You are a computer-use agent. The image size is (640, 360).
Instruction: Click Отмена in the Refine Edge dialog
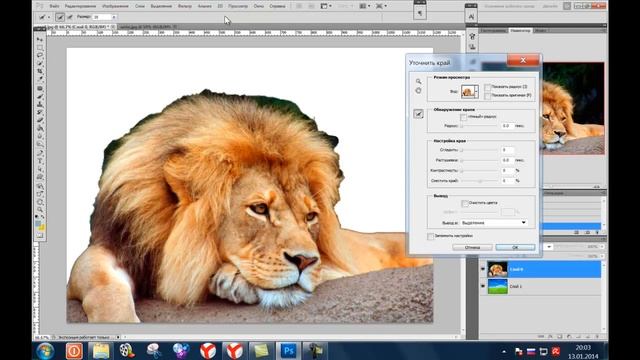(472, 247)
